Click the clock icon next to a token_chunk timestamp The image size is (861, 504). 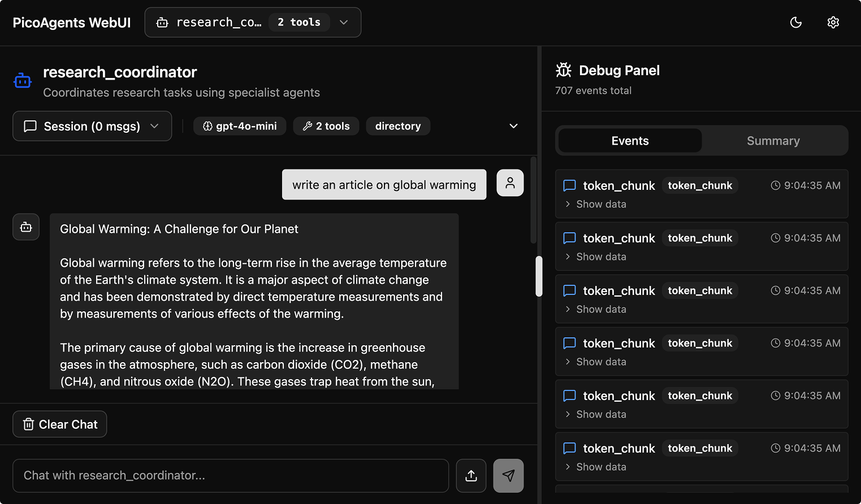coord(775,185)
